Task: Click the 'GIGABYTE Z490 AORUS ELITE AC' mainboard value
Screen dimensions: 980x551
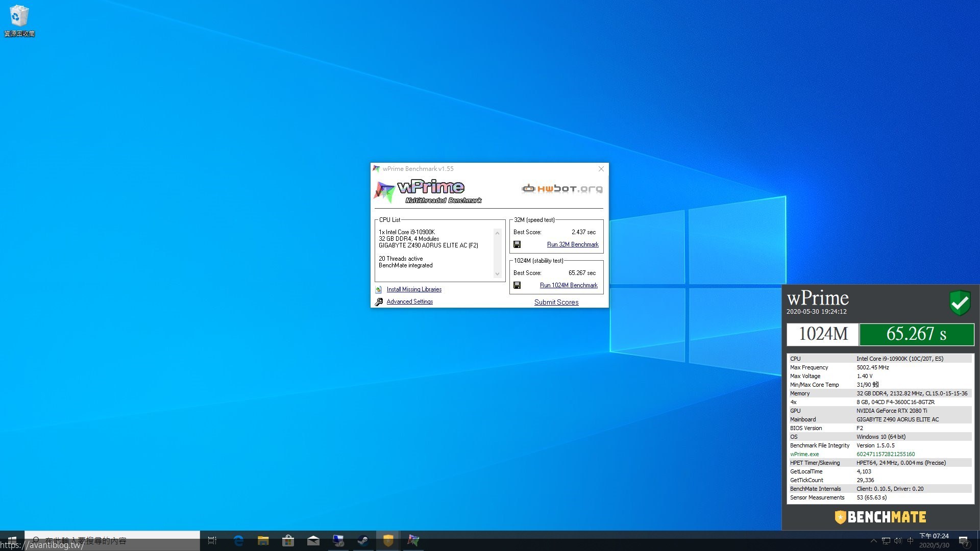Action: point(897,420)
